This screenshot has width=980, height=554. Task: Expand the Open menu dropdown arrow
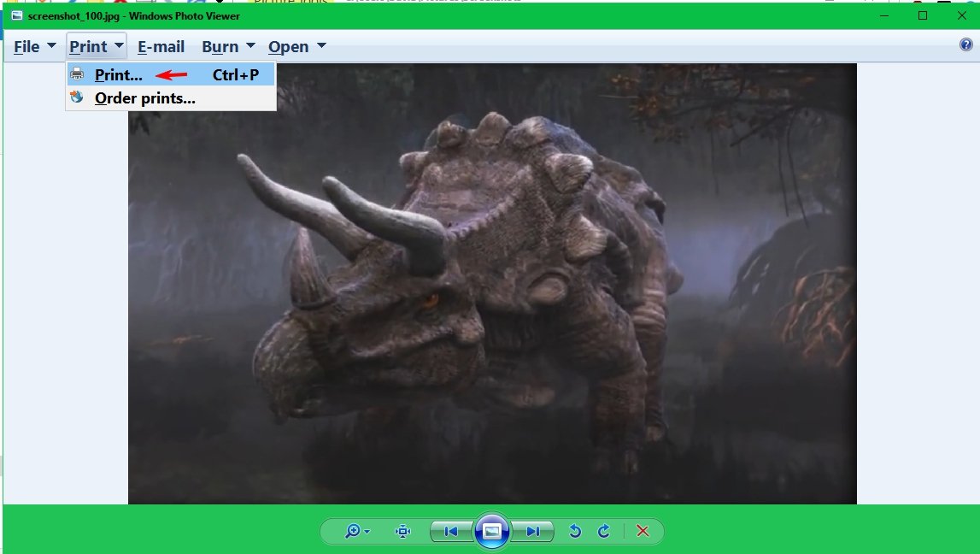pyautogui.click(x=321, y=45)
